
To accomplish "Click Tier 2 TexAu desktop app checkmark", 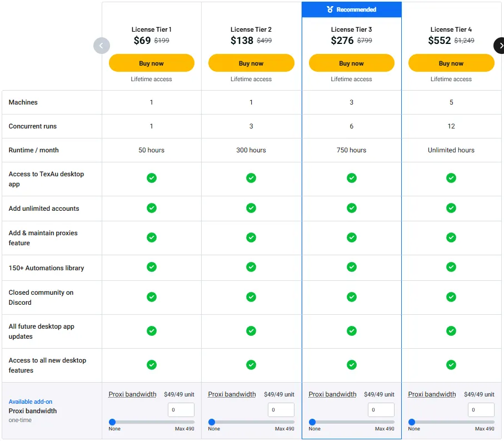I will click(x=251, y=178).
